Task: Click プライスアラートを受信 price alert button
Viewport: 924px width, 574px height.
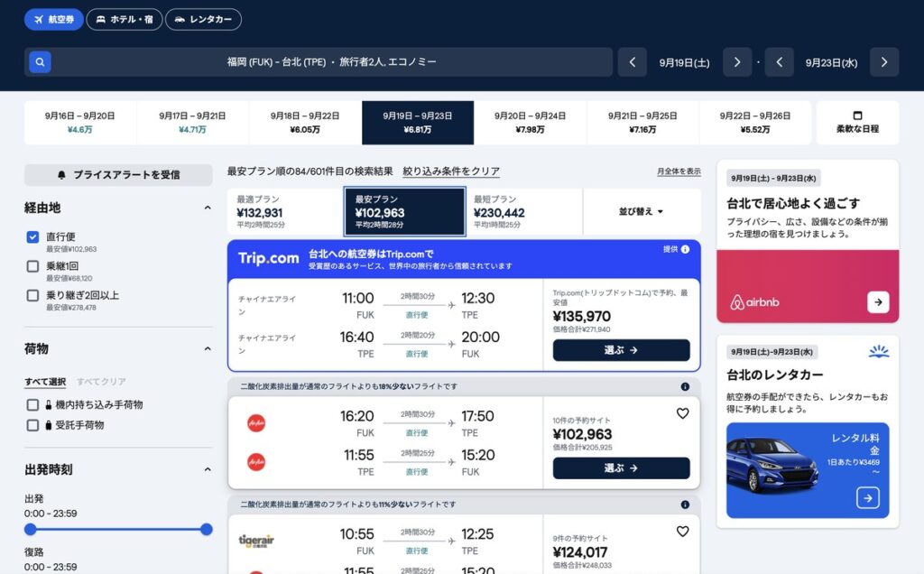Action: [x=118, y=175]
